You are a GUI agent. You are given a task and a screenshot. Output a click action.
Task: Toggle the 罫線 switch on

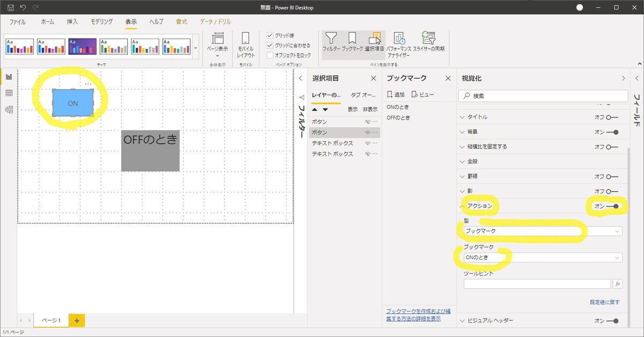612,177
